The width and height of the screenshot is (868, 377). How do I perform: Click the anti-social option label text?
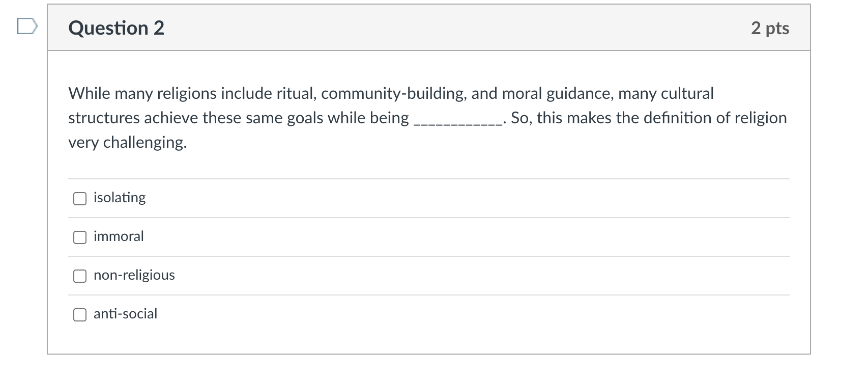(125, 314)
